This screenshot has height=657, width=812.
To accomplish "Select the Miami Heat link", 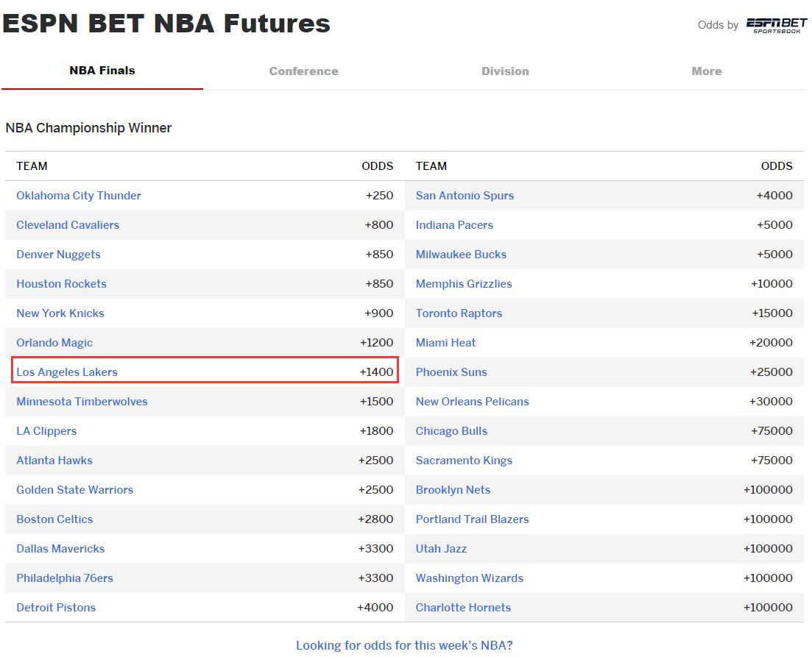I will coord(445,343).
